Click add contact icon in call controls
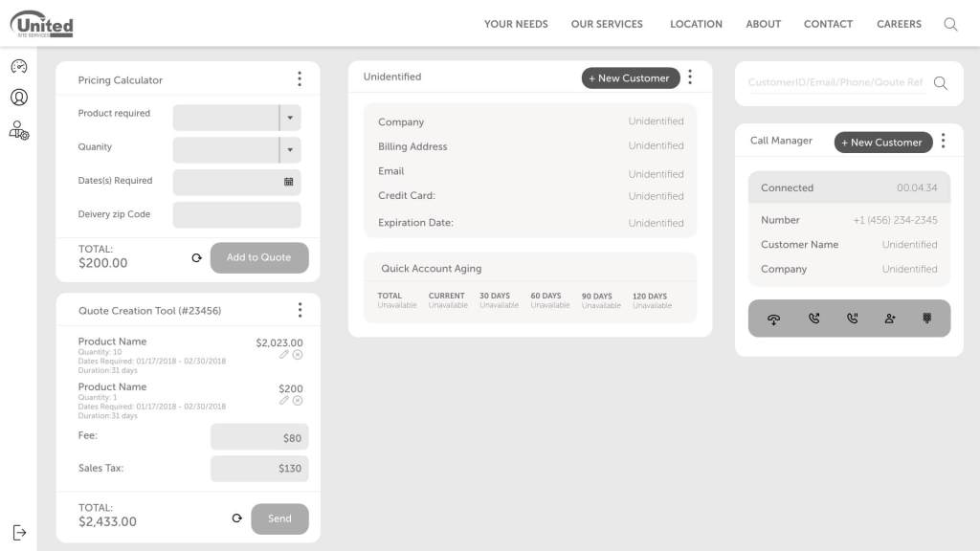 click(890, 319)
